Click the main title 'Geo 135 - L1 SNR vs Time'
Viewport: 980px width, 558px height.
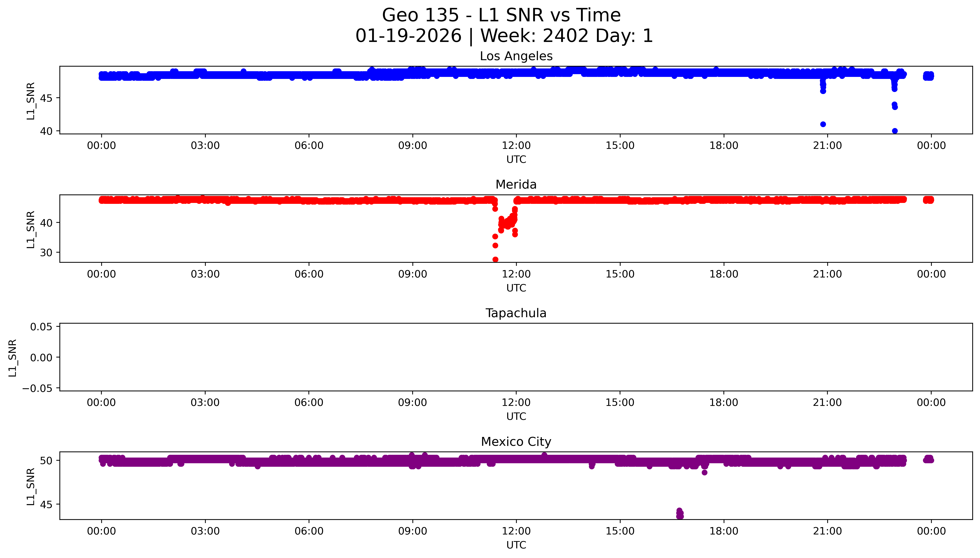[x=501, y=15]
